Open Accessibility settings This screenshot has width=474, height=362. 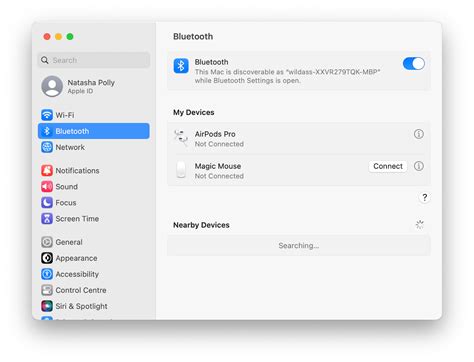click(94, 274)
